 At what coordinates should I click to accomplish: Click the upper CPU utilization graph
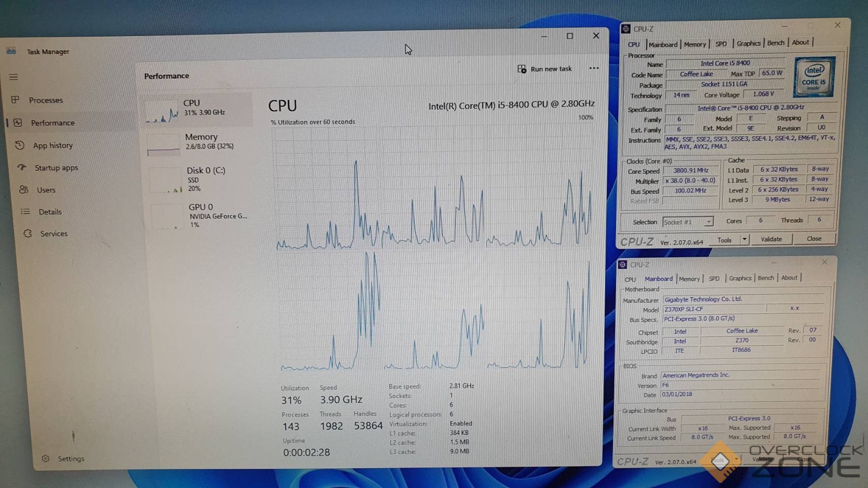(432, 188)
